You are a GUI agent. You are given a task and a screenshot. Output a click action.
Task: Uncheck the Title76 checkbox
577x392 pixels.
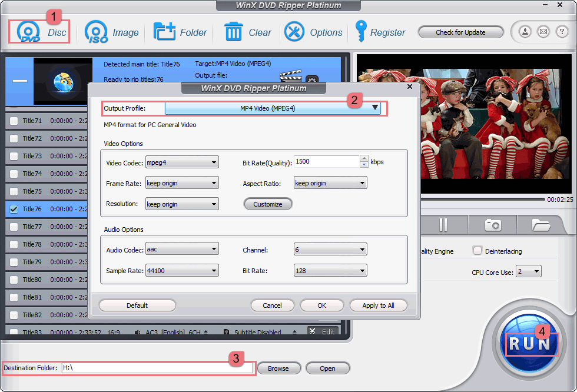coord(14,209)
